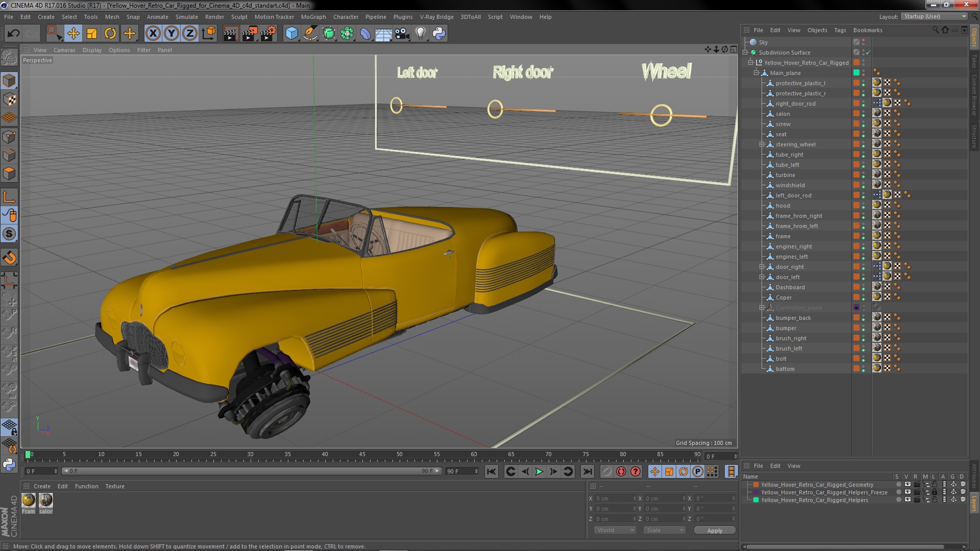
Task: Click the Left door slider controller circle
Action: pyautogui.click(x=396, y=106)
